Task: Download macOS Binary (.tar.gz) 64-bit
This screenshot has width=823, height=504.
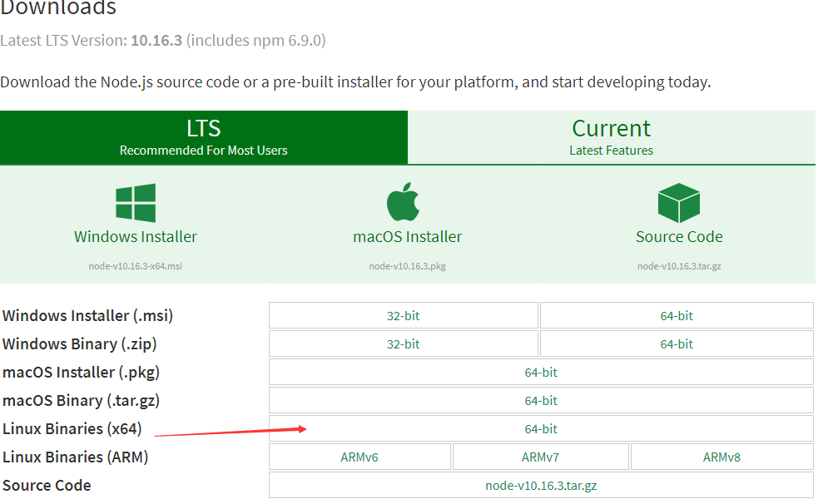Action: (541, 401)
